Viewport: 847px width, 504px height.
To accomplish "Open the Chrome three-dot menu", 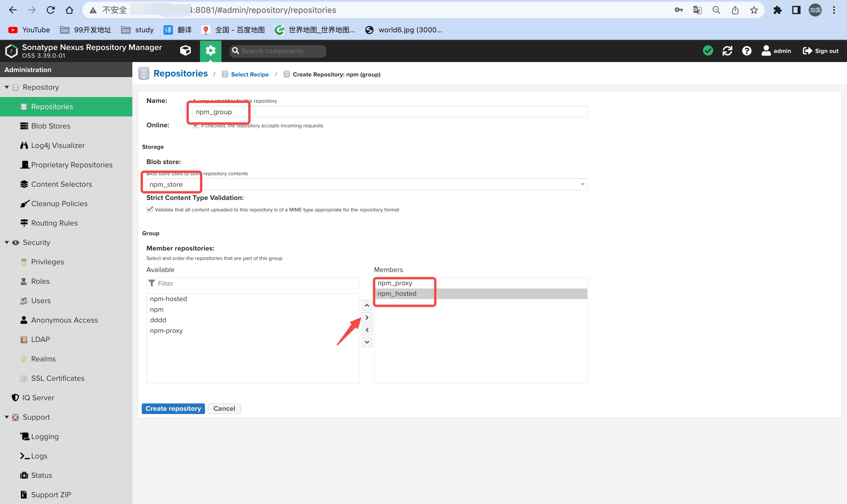I will point(834,10).
